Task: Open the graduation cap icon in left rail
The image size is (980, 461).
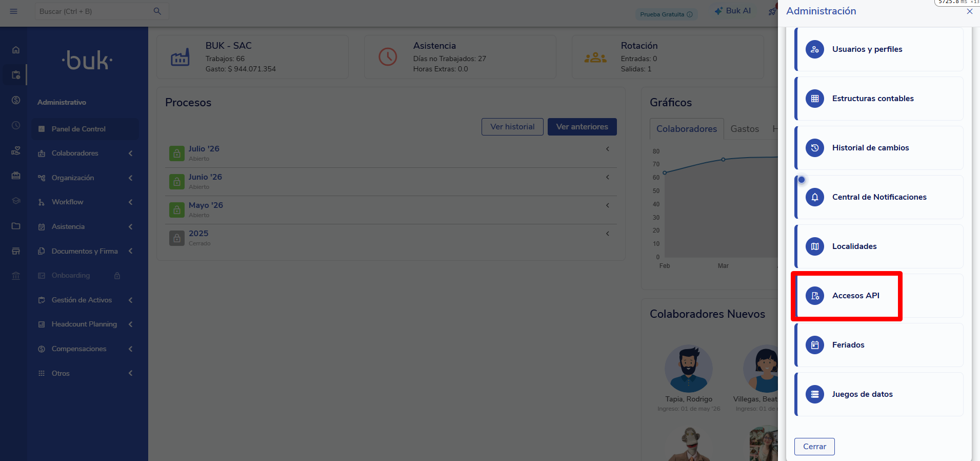Action: 16,201
